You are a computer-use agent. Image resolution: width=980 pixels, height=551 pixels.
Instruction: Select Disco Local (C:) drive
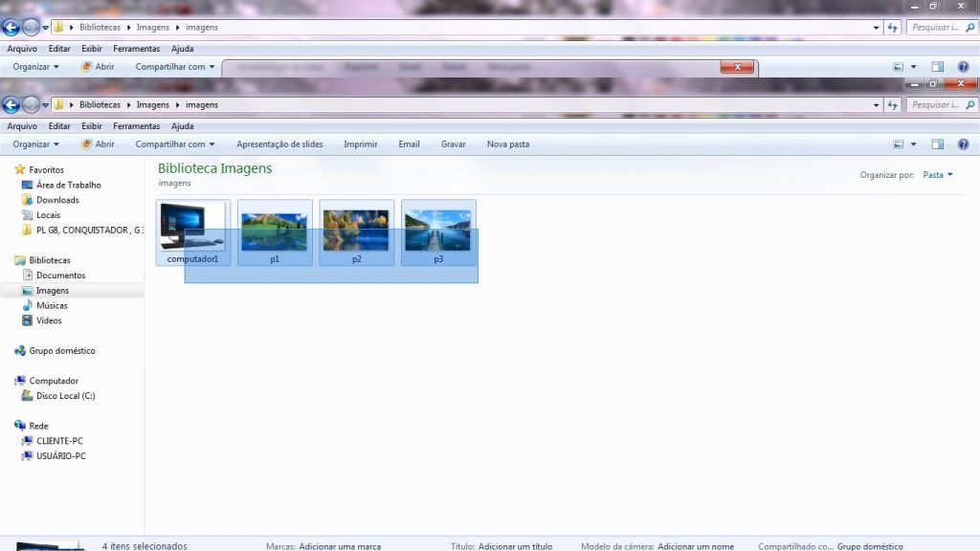click(x=65, y=396)
